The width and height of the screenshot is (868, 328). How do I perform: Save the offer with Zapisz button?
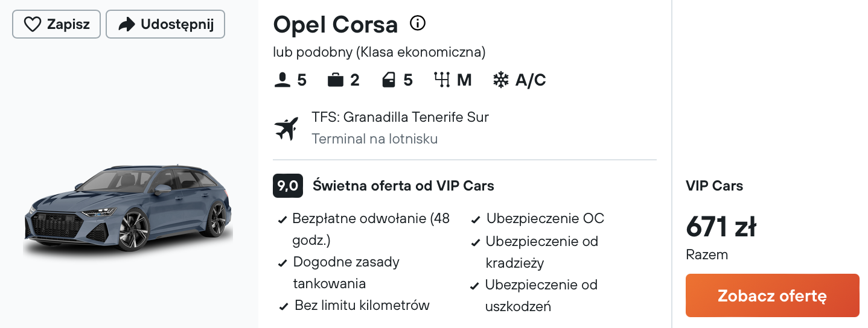click(x=56, y=25)
